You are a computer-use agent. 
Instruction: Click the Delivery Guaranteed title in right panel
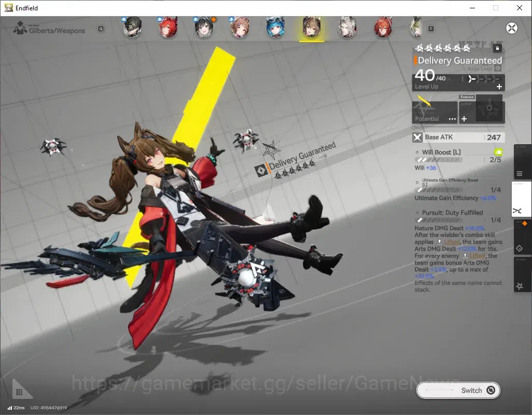[x=460, y=60]
